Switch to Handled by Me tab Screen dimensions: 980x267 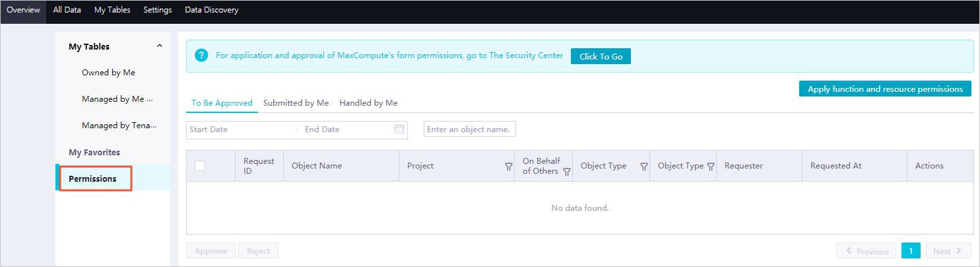point(368,103)
